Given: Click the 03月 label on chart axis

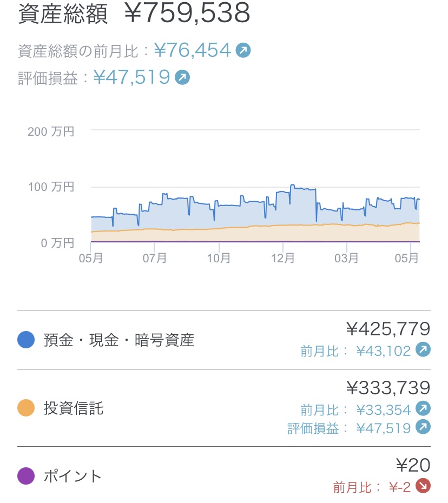Looking at the screenshot, I should coord(346,259).
